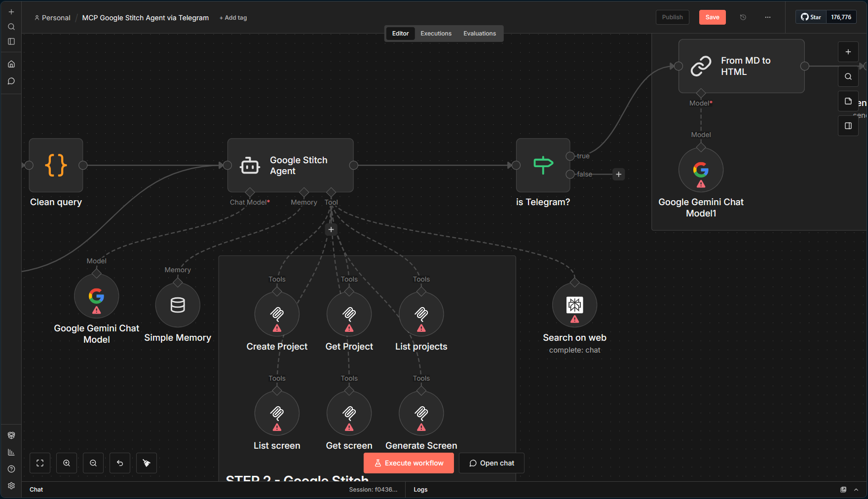Add a tag to the workflow
Viewport: 868px width, 499px height.
tap(233, 17)
